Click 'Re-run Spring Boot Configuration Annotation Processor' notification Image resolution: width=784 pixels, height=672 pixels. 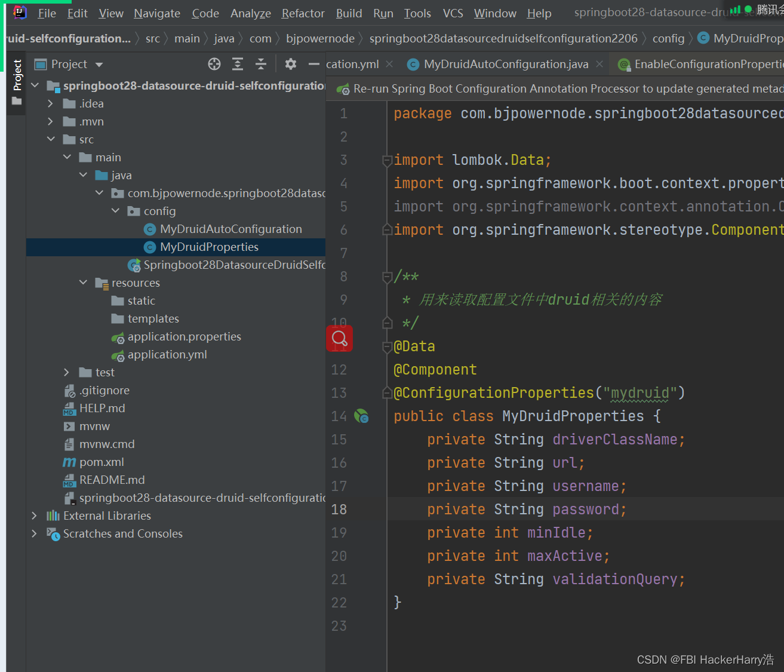[x=568, y=89]
